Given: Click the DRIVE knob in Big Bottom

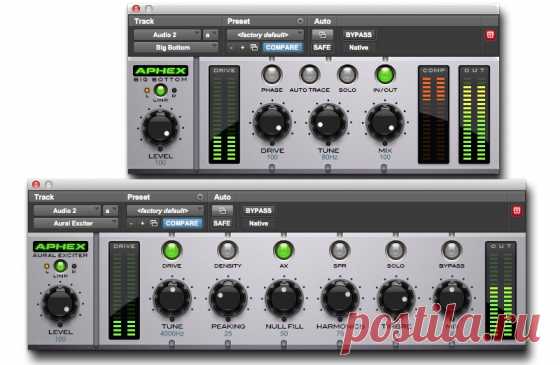Looking at the screenshot, I should (x=272, y=122).
